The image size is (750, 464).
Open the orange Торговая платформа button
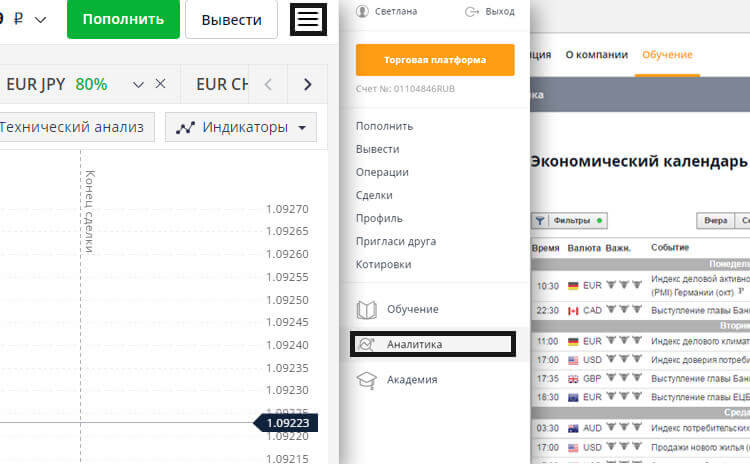click(435, 60)
